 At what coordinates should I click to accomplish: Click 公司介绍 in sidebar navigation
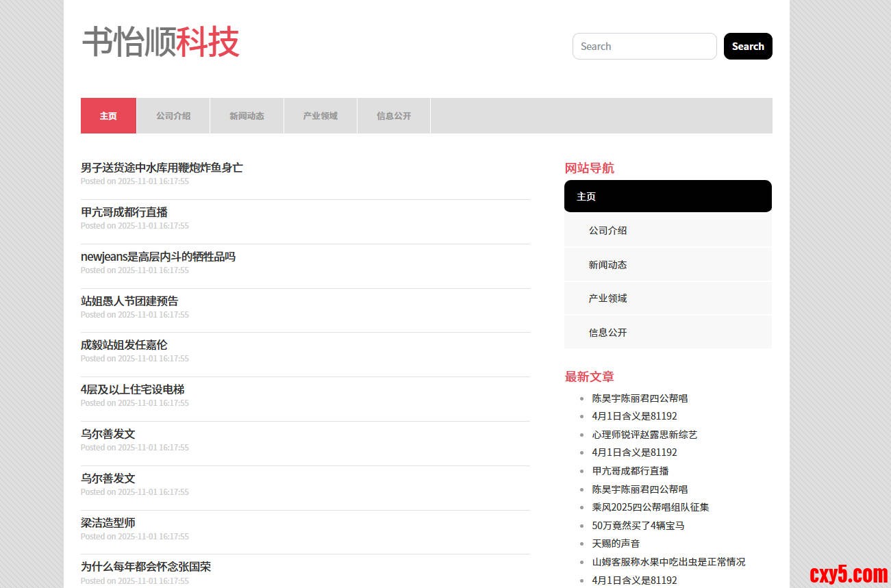(x=607, y=231)
